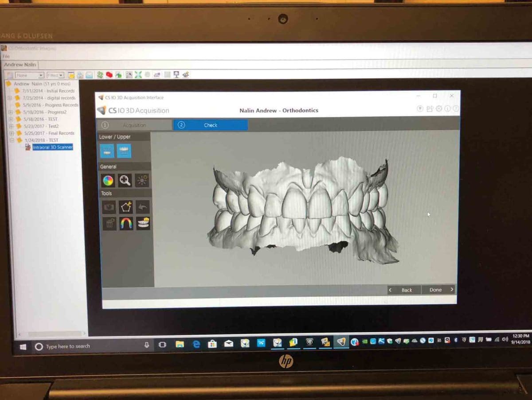
Task: Toggle the lower jaw view button
Action: coord(107,151)
